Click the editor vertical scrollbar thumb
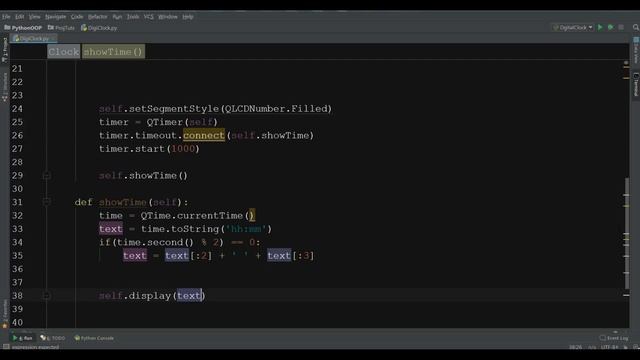The height and width of the screenshot is (360, 640). point(627,234)
